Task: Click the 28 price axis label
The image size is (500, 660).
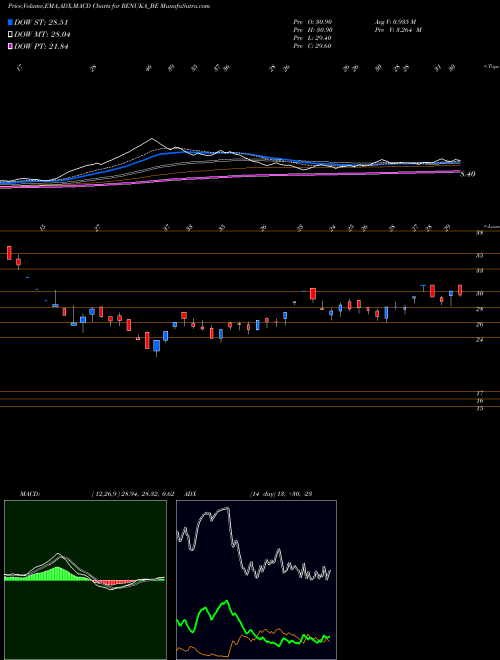Action: [x=479, y=309]
